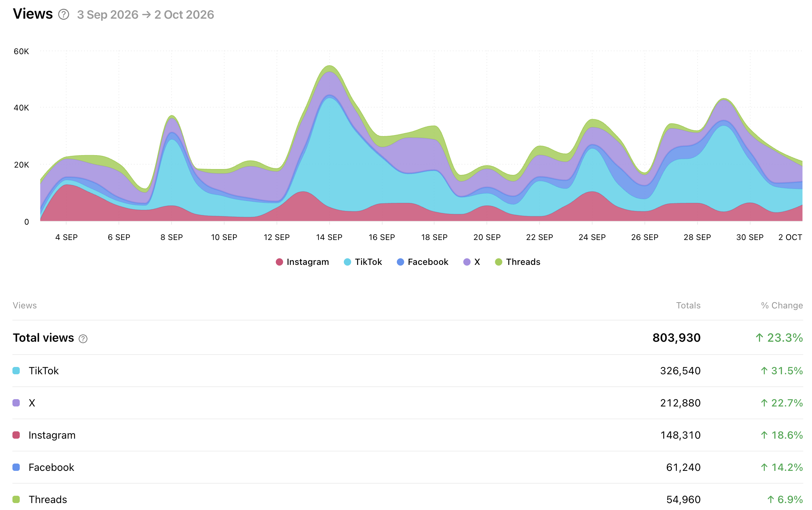Viewport: 812px width, 510px height.
Task: Click the 14 SEP axis label
Action: point(329,237)
